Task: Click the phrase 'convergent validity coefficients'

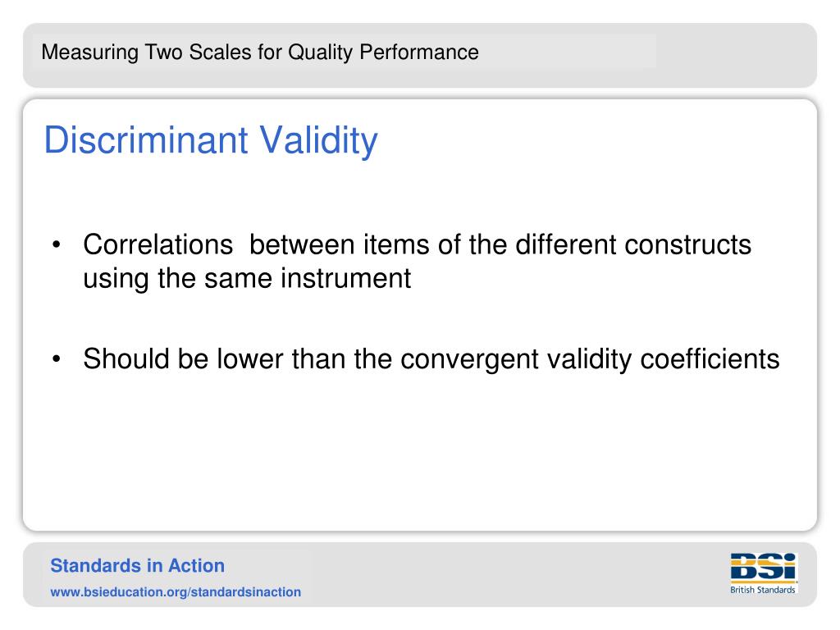Action: coord(590,359)
